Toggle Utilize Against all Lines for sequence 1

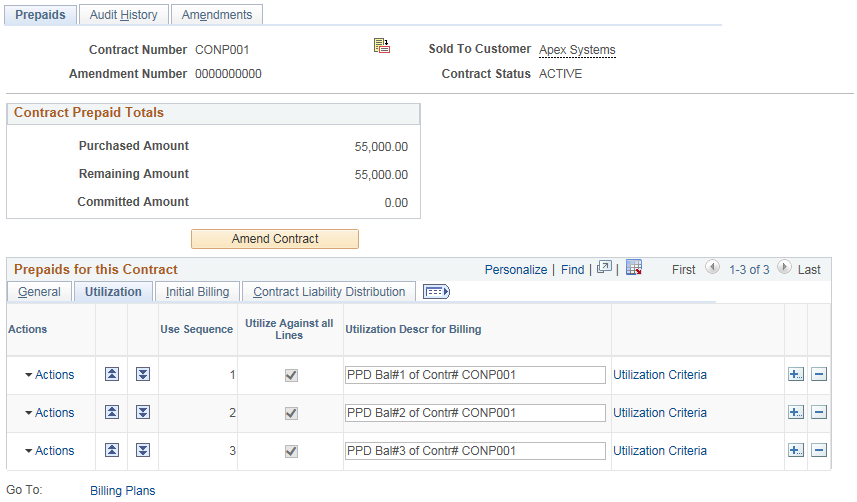[x=291, y=375]
